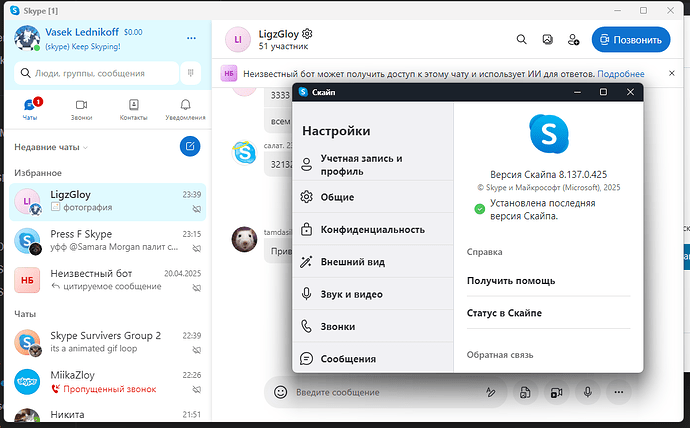690x428 pixels.
Task: Open Конфиденциальность settings section
Action: coord(372,229)
